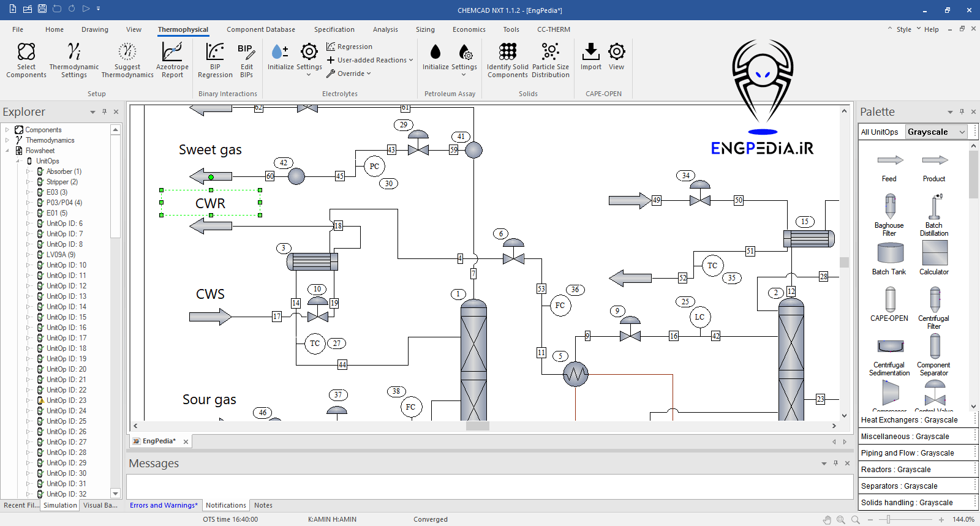Viewport: 980px width, 526px height.
Task: Open Particle Size Distribution
Action: pos(550,60)
